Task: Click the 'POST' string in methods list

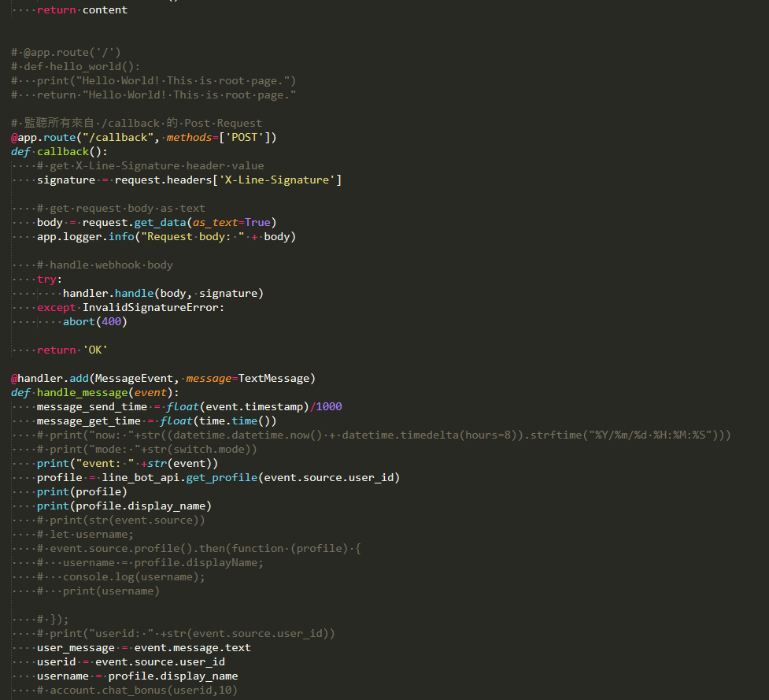Action: tap(244, 138)
